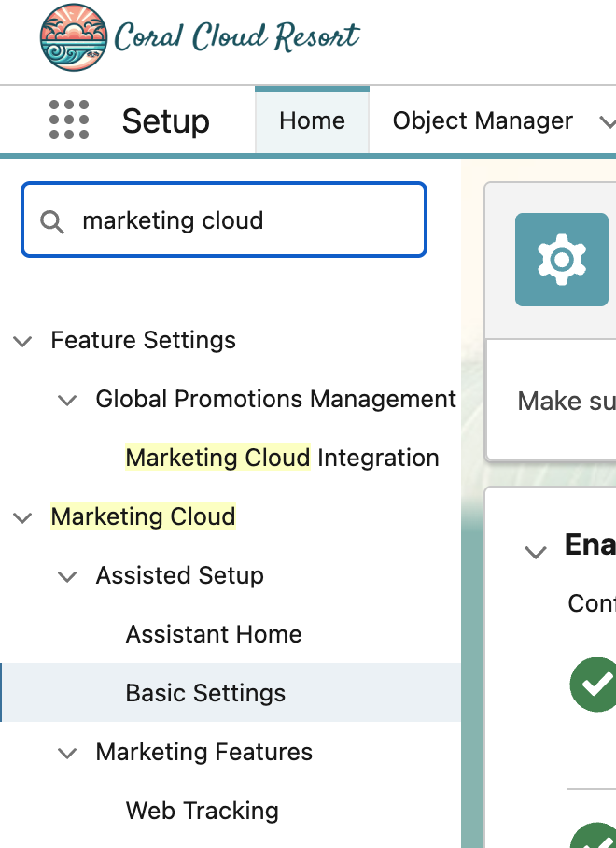This screenshot has width=616, height=848.
Task: Open Marketing Cloud Integration settings
Action: pos(282,459)
